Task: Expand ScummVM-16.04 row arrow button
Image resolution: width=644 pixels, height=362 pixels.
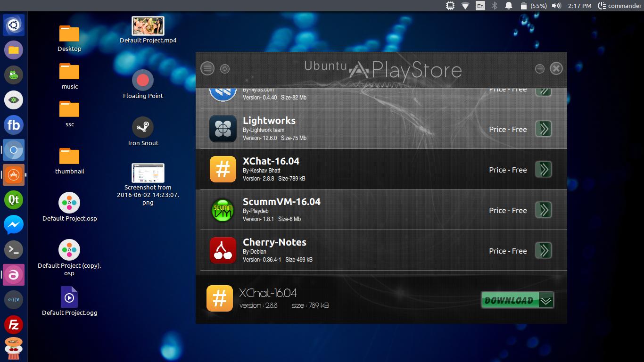Action: pos(544,210)
